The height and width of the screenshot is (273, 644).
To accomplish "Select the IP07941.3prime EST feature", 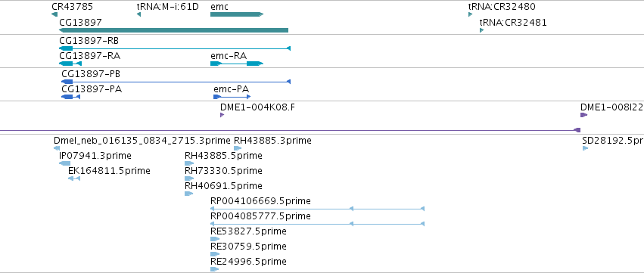I will (64, 163).
